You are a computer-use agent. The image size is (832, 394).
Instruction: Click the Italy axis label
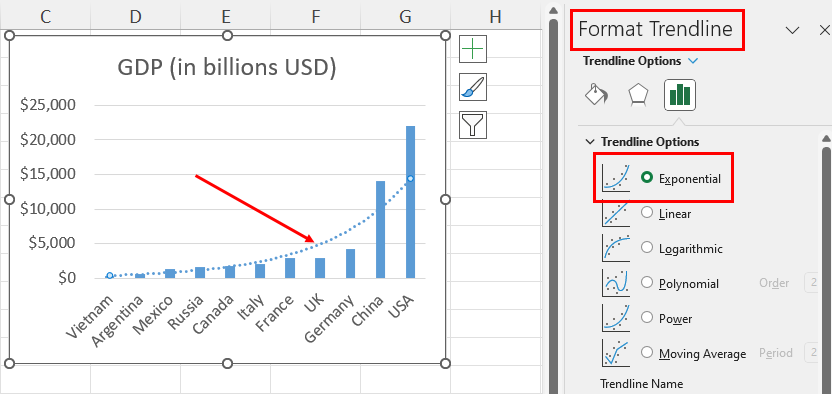coord(251,308)
